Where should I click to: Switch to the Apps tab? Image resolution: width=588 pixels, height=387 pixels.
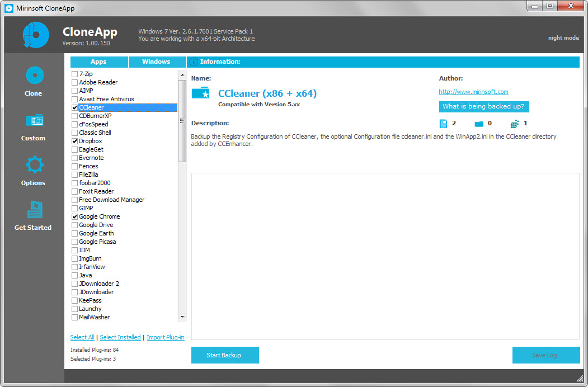pos(98,62)
